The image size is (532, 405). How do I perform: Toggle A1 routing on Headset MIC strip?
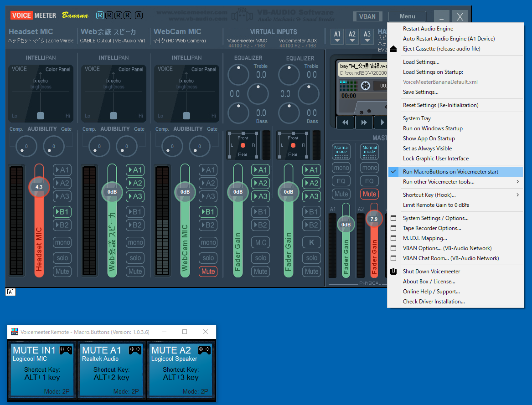(62, 170)
